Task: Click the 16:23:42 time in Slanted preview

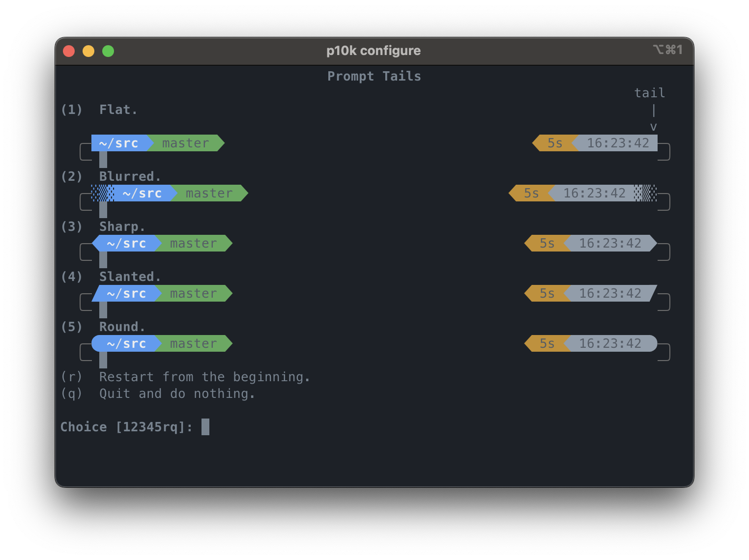Action: click(x=610, y=293)
